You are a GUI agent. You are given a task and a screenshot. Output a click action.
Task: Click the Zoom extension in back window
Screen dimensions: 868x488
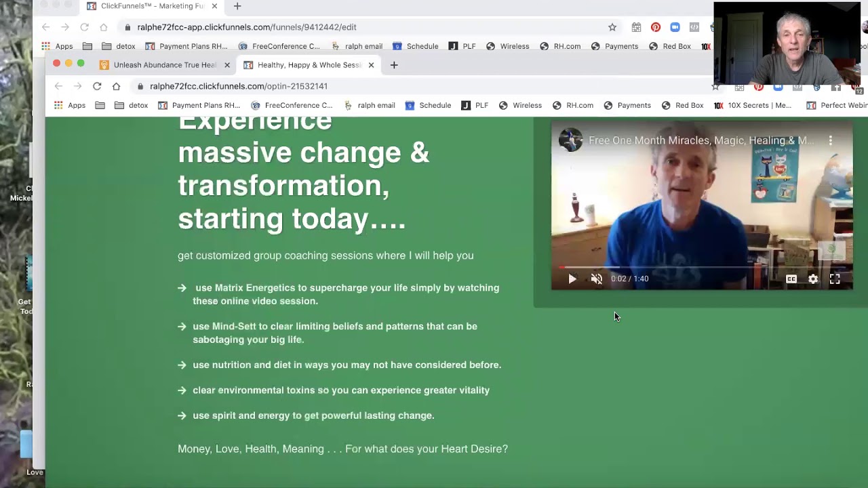pos(675,27)
